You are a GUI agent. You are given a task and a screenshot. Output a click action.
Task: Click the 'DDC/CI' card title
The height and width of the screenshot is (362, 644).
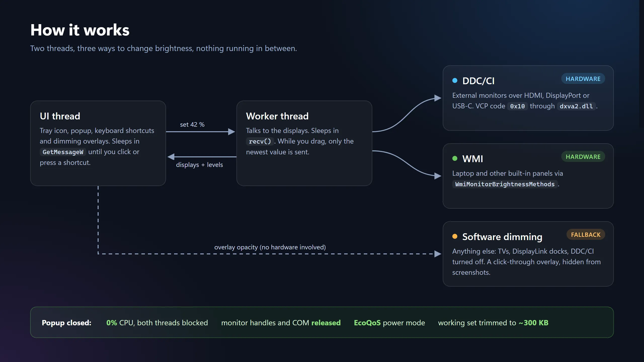[x=478, y=81]
